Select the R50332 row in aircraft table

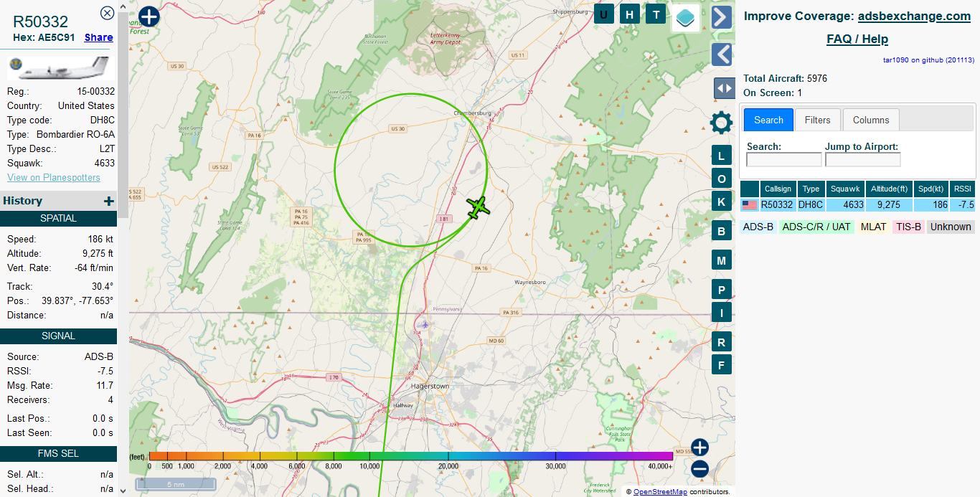click(857, 205)
